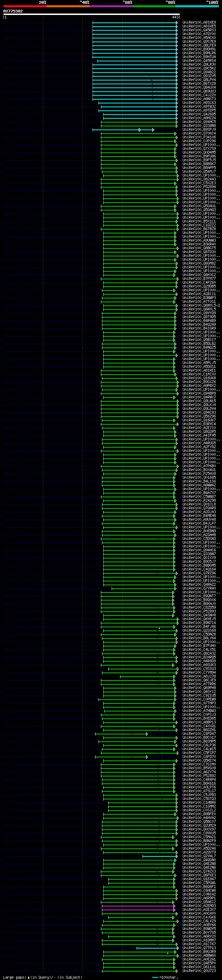Click the cyan alignment bar for UniRef100_Q45RS4
This screenshot has width=222, height=980.
[137, 61]
